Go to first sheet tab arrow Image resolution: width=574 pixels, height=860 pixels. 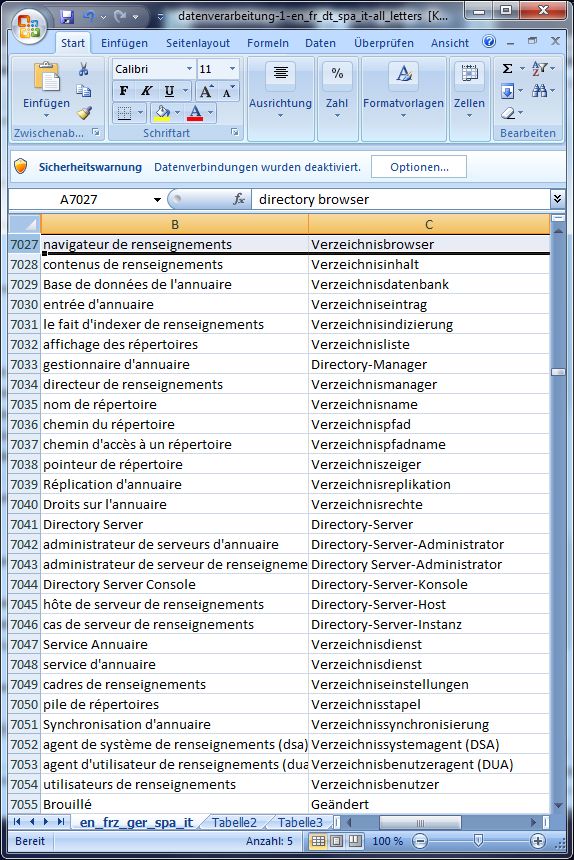coord(16,822)
